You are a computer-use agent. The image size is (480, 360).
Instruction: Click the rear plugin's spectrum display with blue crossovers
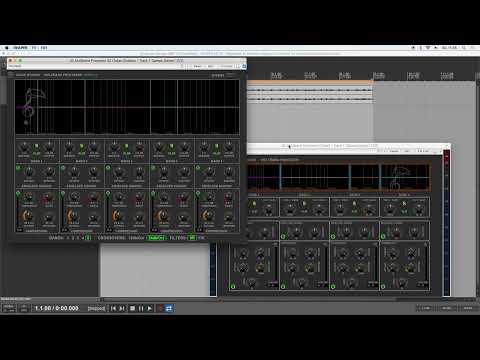coord(339,177)
